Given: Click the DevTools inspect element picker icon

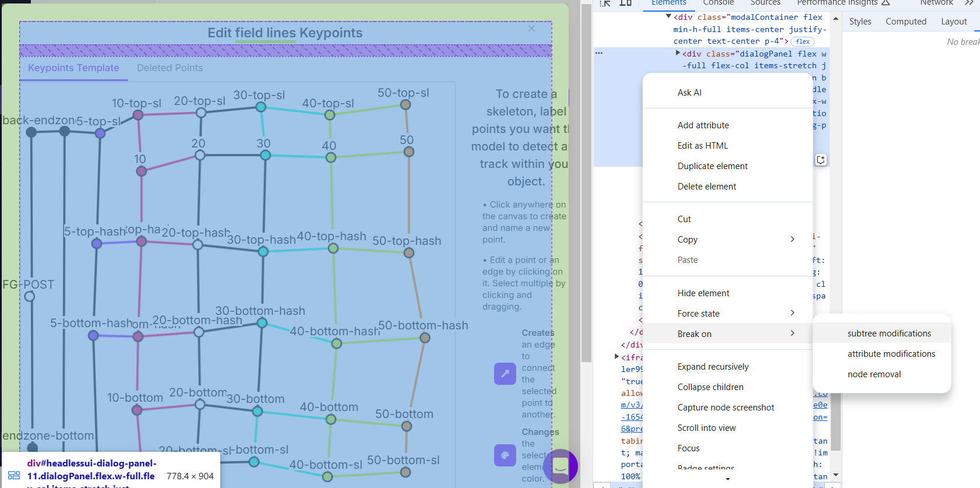Looking at the screenshot, I should pyautogui.click(x=605, y=3).
